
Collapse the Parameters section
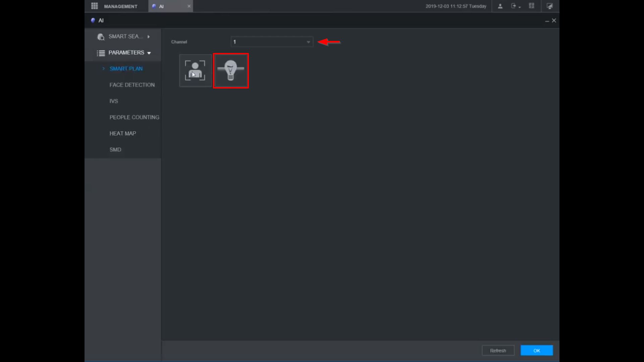(x=149, y=53)
